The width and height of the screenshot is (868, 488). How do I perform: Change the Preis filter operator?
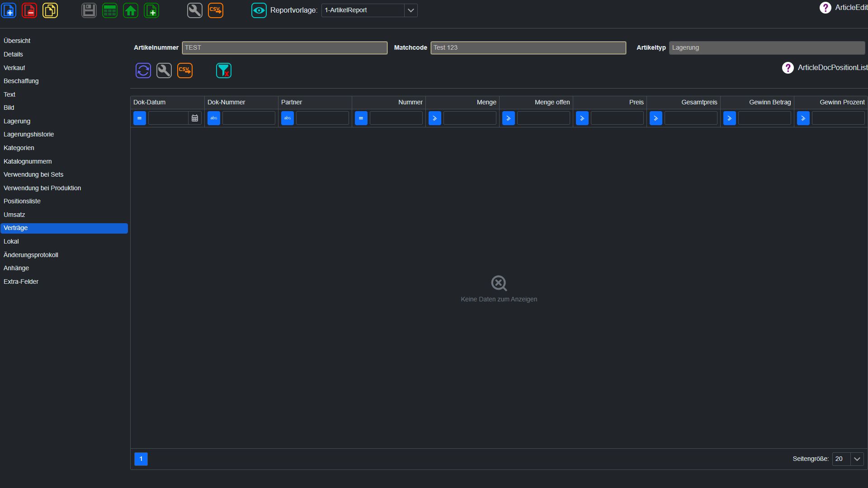click(x=582, y=118)
